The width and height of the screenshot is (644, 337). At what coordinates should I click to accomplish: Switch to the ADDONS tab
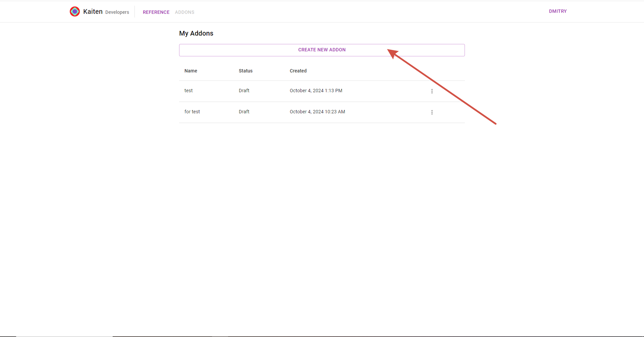point(184,12)
